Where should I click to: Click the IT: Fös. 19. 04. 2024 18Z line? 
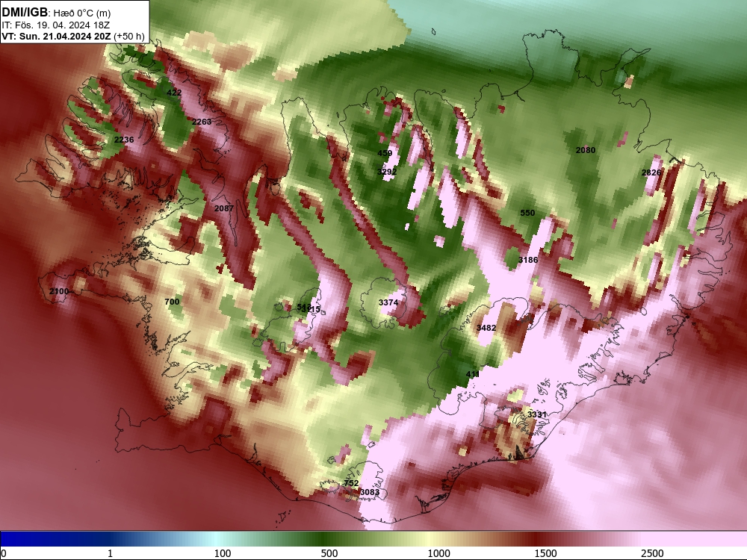tap(56, 25)
